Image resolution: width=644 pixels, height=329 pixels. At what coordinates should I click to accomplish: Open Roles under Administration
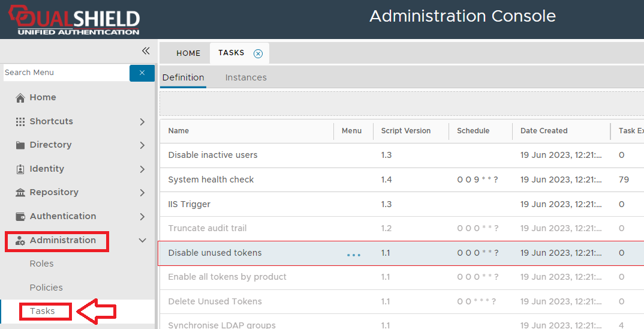click(x=41, y=264)
